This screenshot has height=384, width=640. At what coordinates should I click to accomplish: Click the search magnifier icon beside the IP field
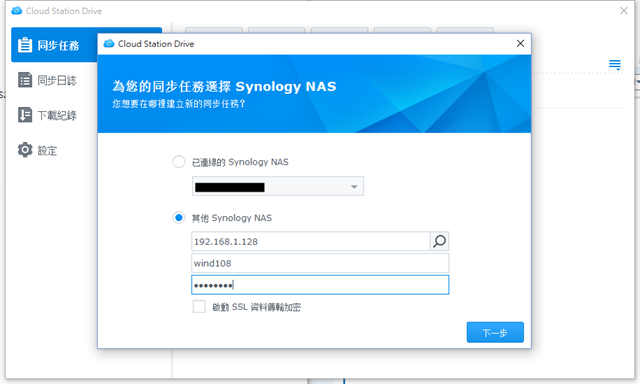(x=439, y=241)
